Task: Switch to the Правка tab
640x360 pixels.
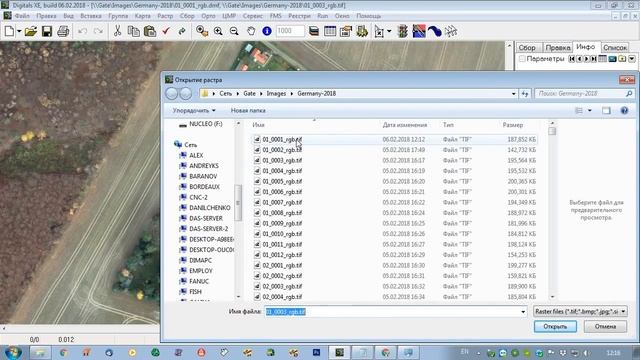Action: 558,48
